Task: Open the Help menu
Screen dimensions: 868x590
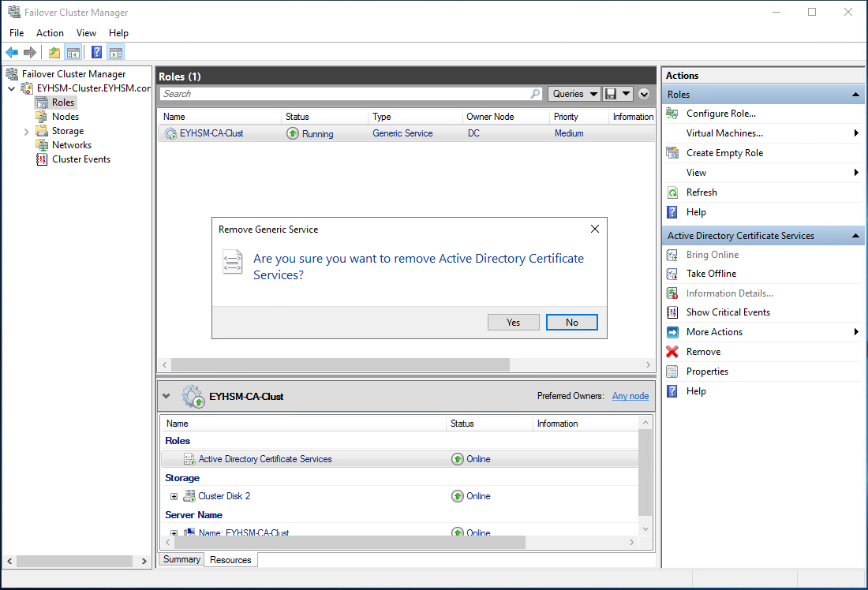Action: pyautogui.click(x=118, y=33)
